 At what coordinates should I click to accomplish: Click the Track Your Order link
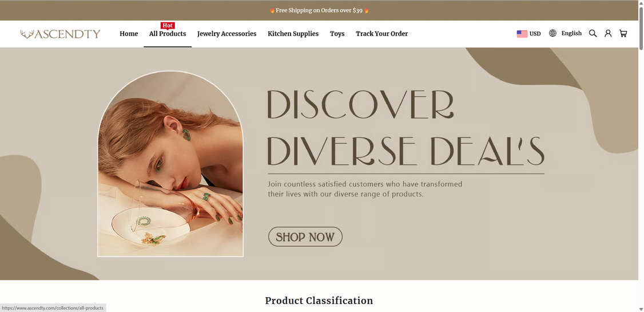click(x=382, y=34)
